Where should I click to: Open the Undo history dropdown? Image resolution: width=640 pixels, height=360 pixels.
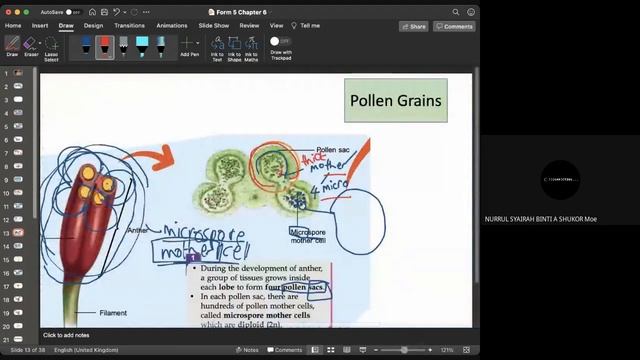tap(125, 12)
